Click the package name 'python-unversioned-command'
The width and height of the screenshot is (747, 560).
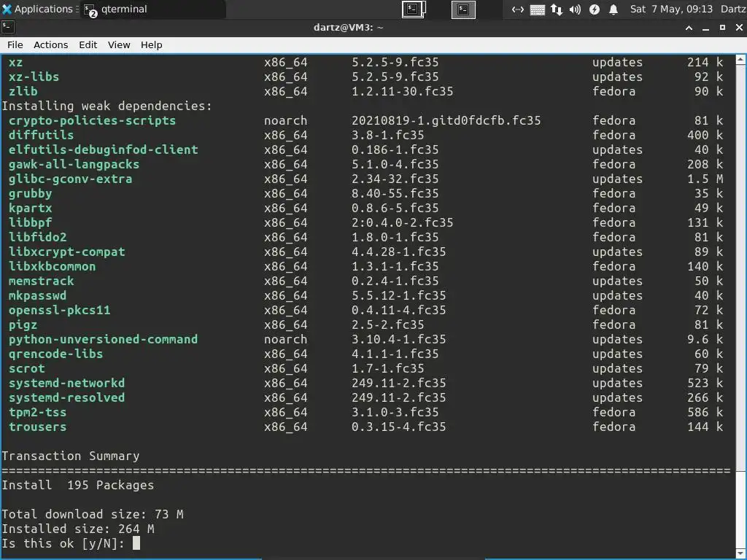coord(103,339)
